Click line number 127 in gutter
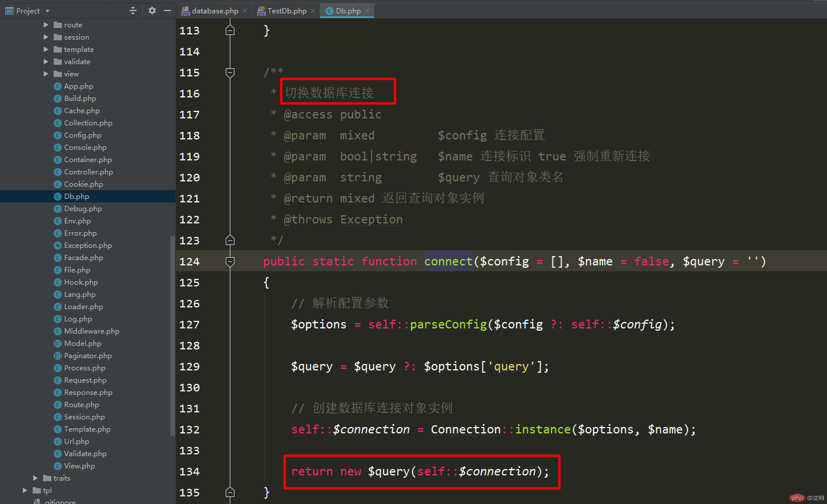 [x=189, y=324]
